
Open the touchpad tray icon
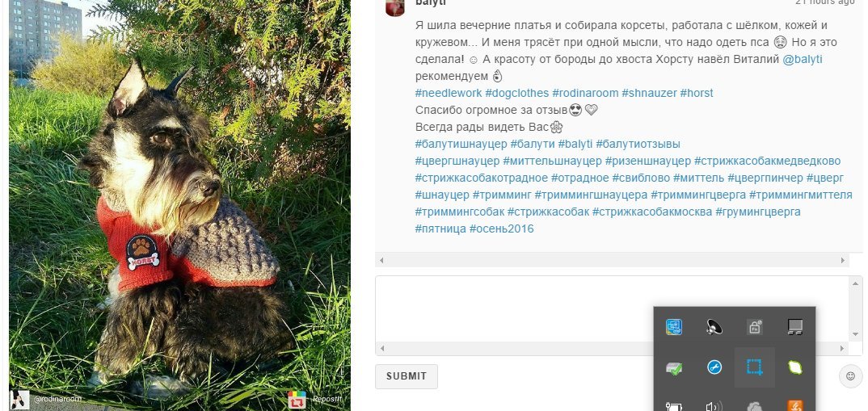[795, 327]
